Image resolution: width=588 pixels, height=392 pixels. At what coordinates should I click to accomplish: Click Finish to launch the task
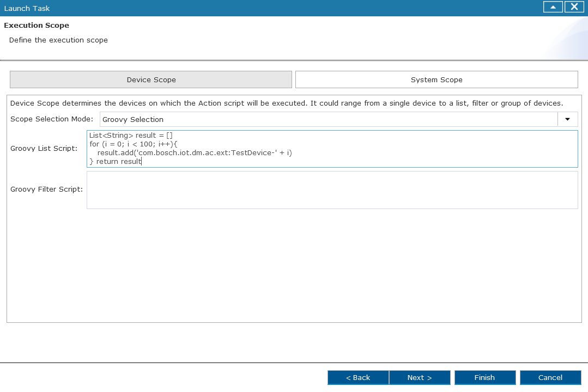485,377
